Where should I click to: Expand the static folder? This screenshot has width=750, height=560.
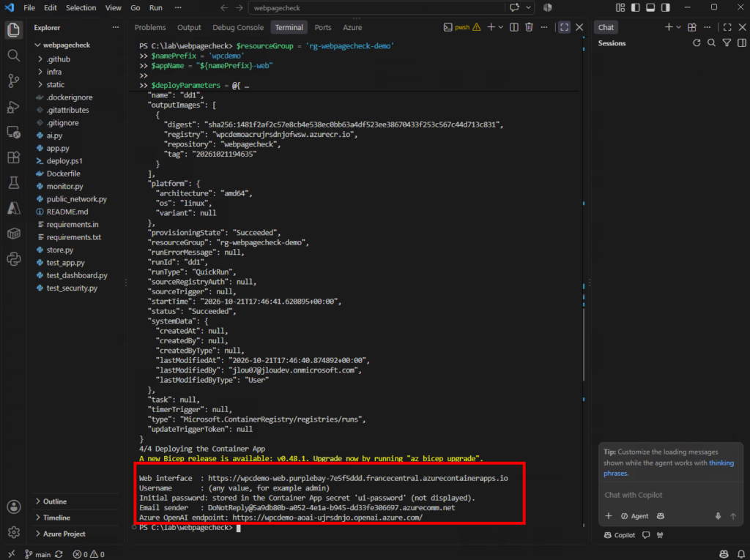pyautogui.click(x=75, y=85)
